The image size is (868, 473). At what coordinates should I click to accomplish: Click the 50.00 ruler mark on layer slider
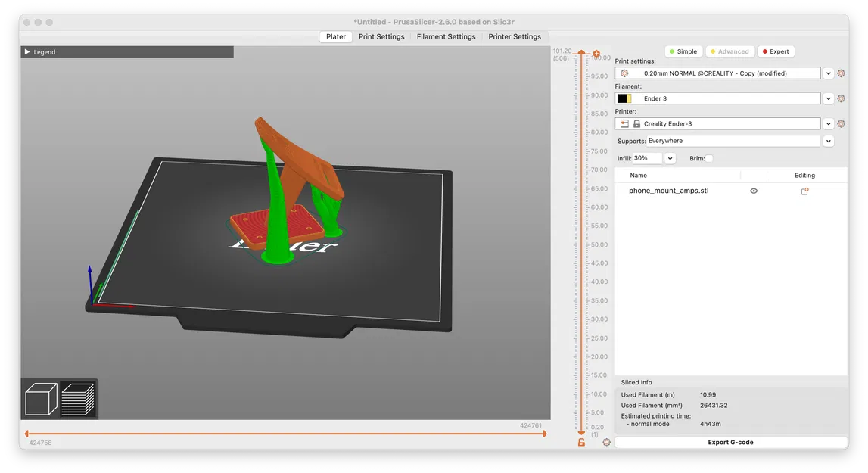tap(599, 244)
